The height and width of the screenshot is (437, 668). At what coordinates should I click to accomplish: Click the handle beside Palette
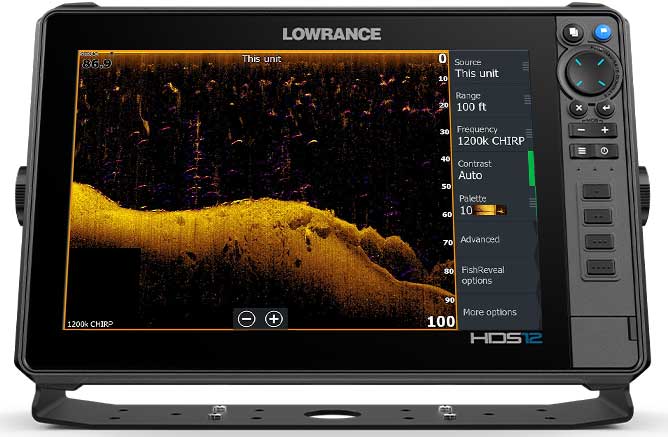(533, 202)
